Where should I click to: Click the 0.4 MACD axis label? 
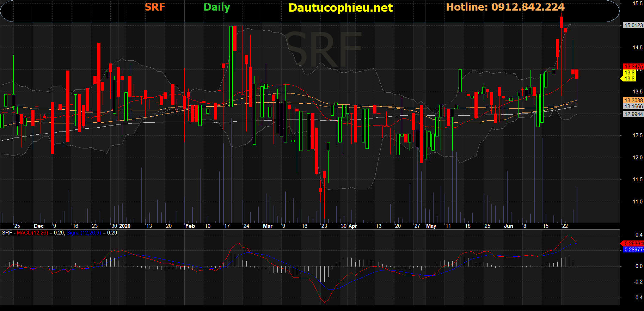pos(639,235)
